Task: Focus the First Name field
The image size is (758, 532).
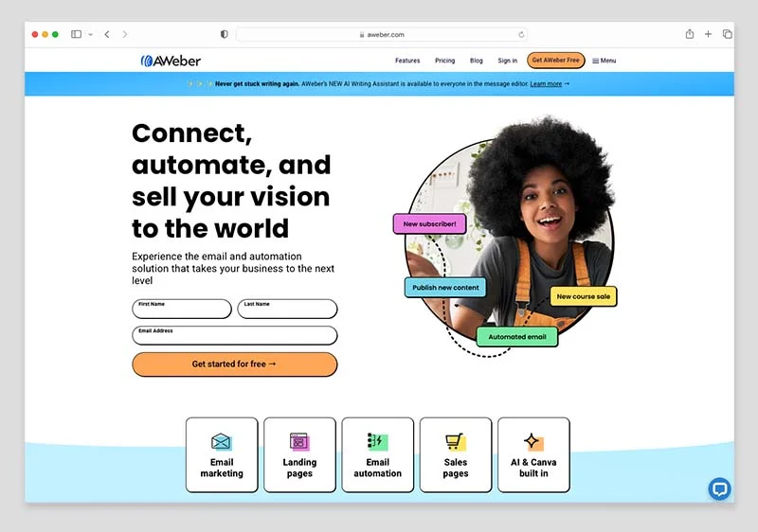Action: 182,309
